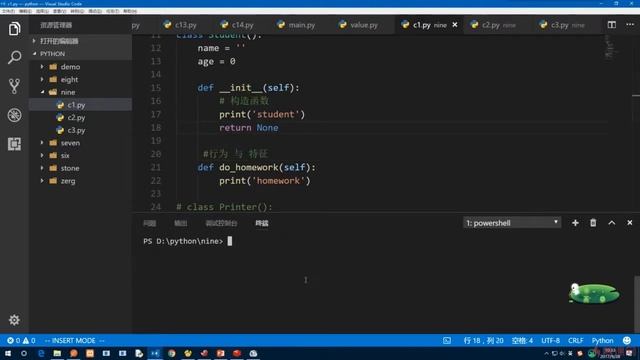Add a new terminal with plus icon
Image resolution: width=640 pixels, height=360 pixels.
(575, 223)
